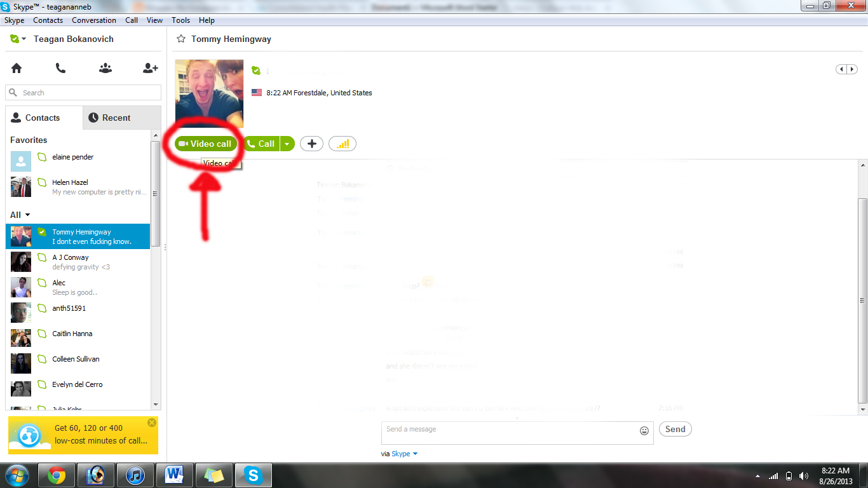
Task: Click the taskbar clock 8:22 AM
Action: click(836, 471)
